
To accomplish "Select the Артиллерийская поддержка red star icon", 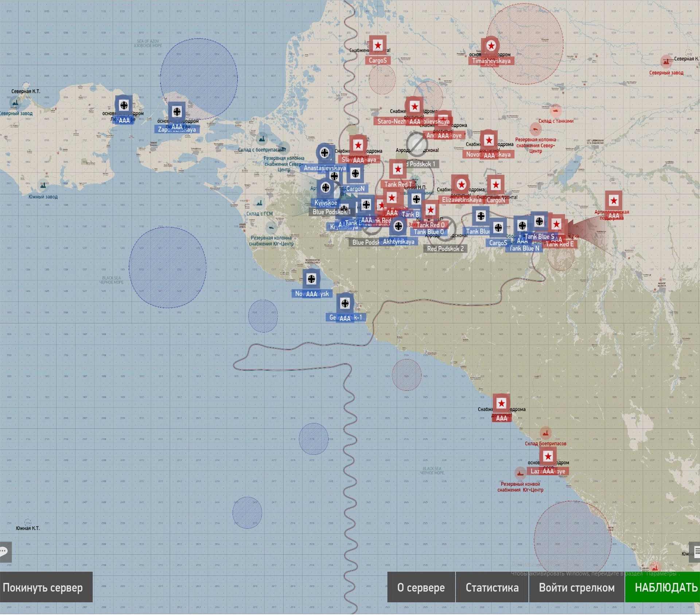I will point(614,200).
